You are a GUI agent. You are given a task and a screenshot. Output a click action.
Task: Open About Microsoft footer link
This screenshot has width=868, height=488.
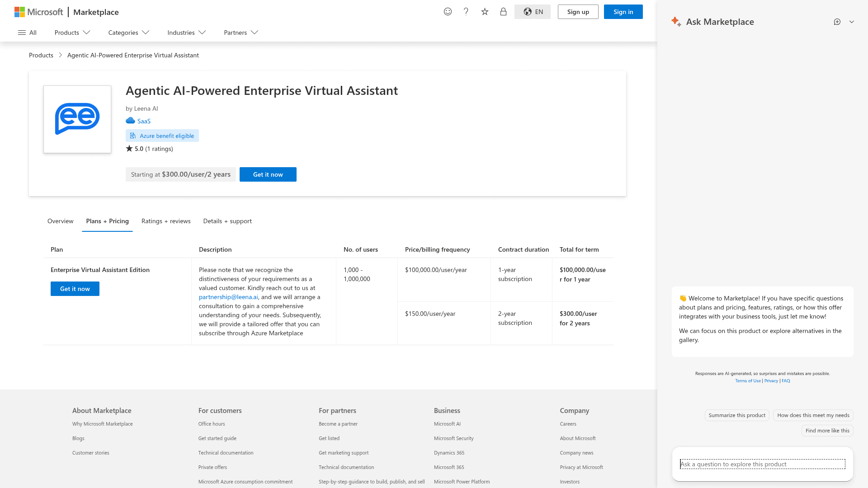tap(578, 438)
